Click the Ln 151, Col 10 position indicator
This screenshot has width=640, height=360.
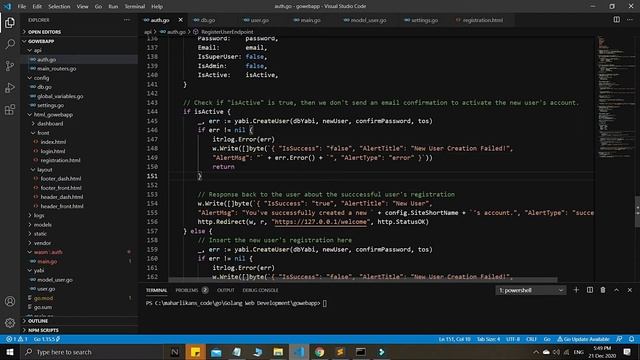coord(454,339)
